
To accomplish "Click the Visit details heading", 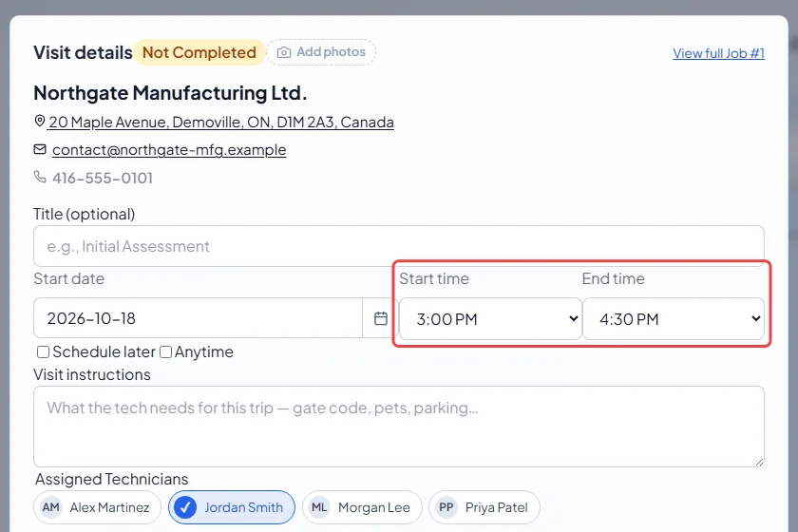I will (x=83, y=52).
